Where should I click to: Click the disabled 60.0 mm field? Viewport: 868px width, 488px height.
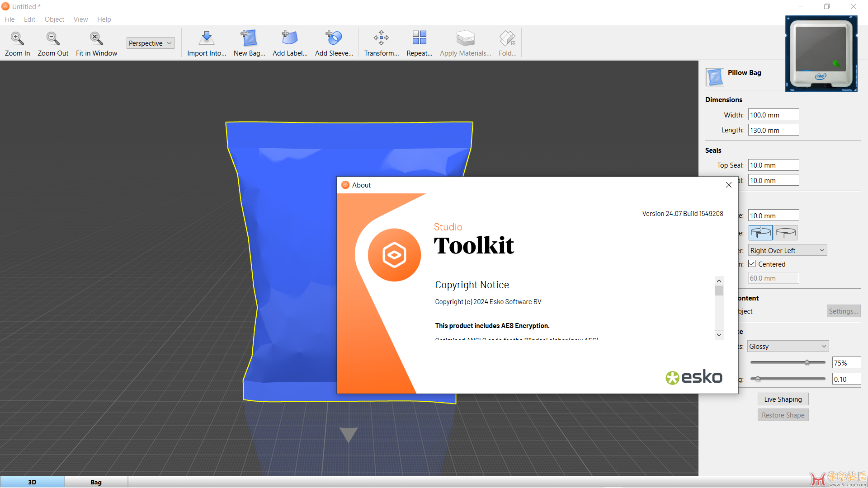pos(774,278)
